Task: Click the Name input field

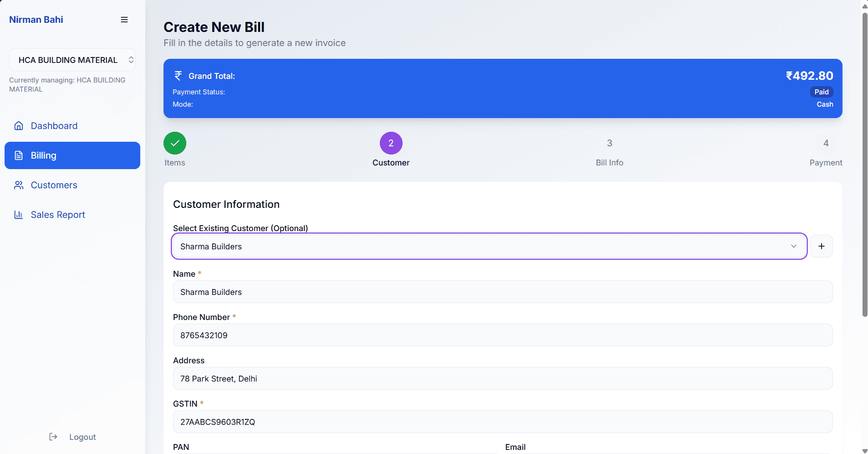Action: [503, 292]
